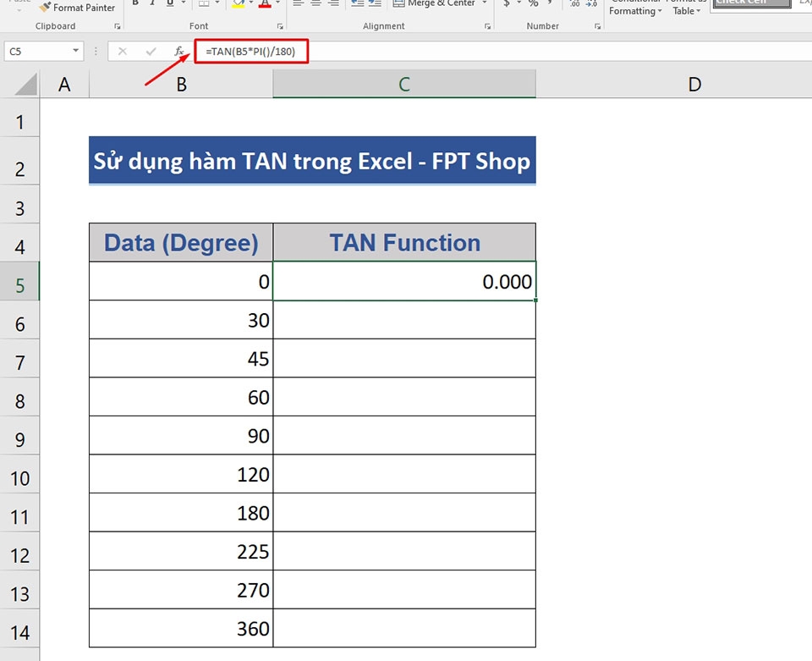The image size is (812, 661).
Task: Open the Font Color dropdown arrow
Action: pos(277,4)
